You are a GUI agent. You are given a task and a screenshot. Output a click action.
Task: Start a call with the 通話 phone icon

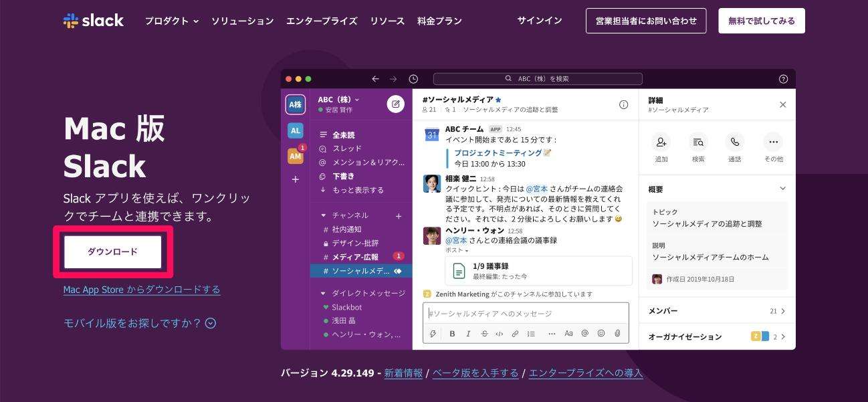point(735,142)
